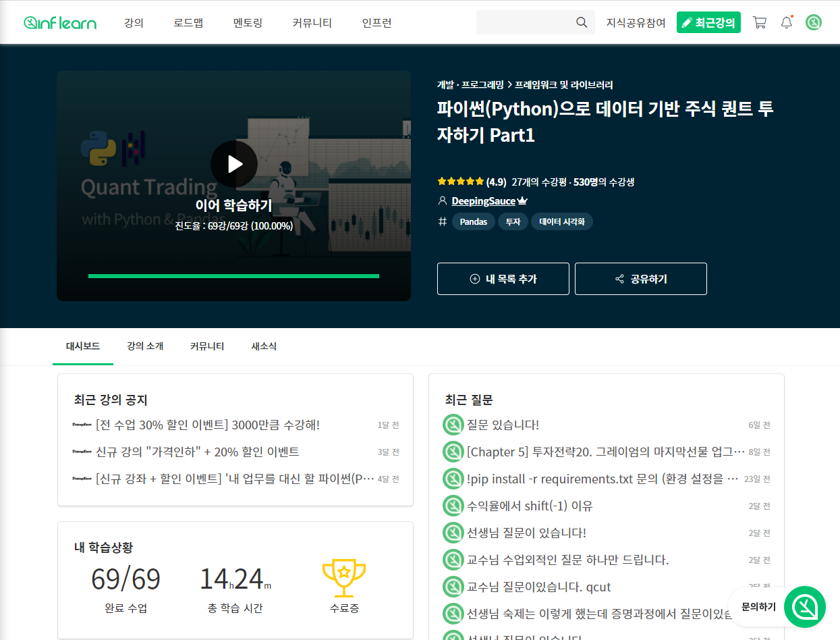Switch to the 강의 소개 tab
Viewport: 840px width, 640px height.
(x=145, y=346)
